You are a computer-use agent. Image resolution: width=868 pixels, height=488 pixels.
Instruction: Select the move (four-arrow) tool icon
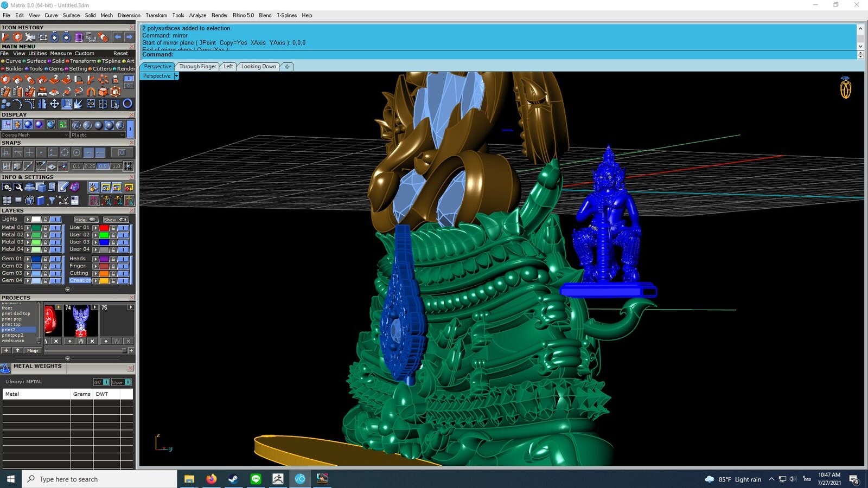(54, 104)
